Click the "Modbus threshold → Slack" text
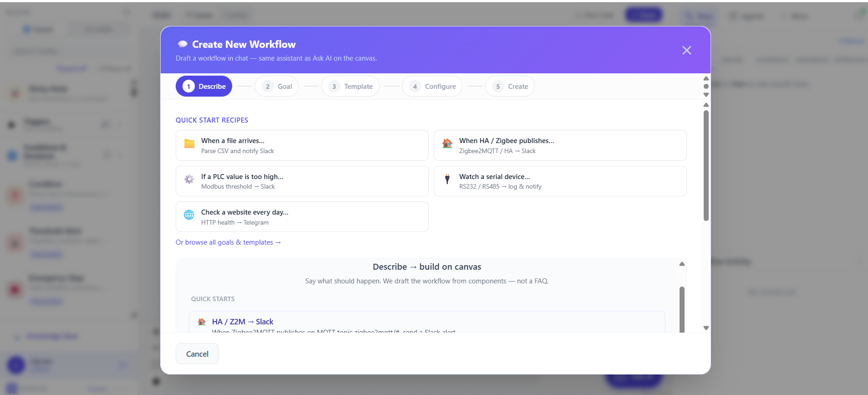The width and height of the screenshot is (868, 395). [238, 186]
